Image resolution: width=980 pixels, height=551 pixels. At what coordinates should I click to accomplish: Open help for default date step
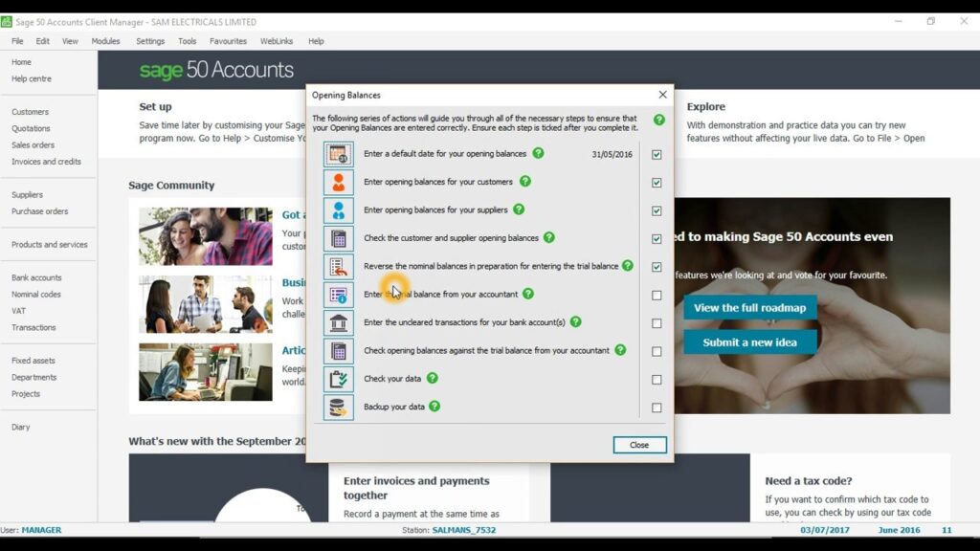coord(538,153)
